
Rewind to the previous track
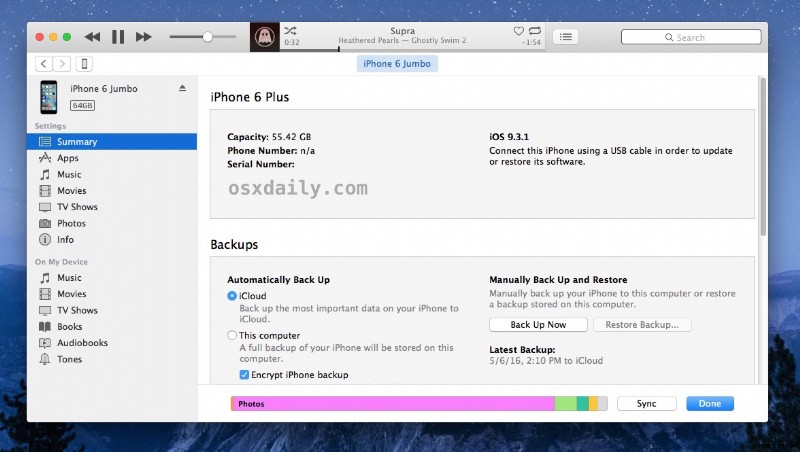click(x=92, y=37)
